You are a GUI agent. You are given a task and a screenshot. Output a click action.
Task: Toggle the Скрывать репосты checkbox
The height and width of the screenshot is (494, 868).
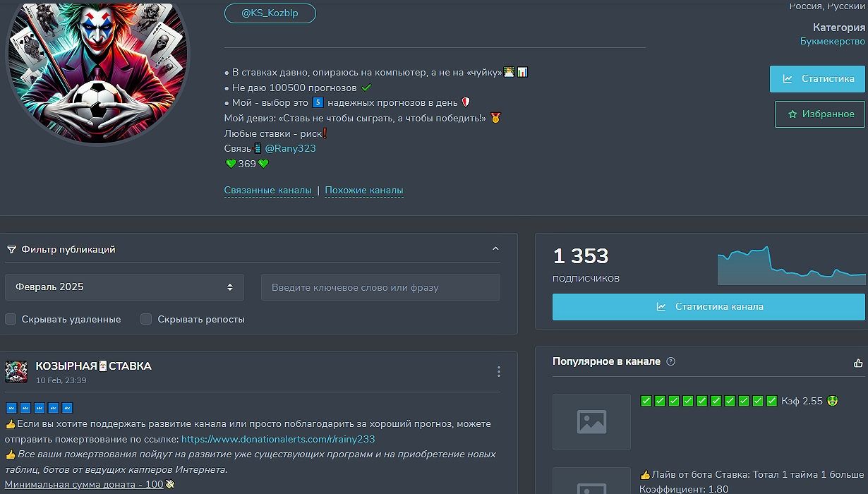146,319
